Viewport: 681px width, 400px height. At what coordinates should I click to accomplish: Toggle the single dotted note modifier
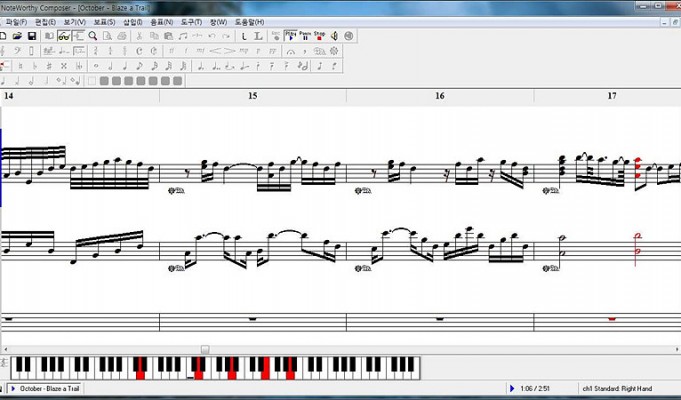point(201,66)
